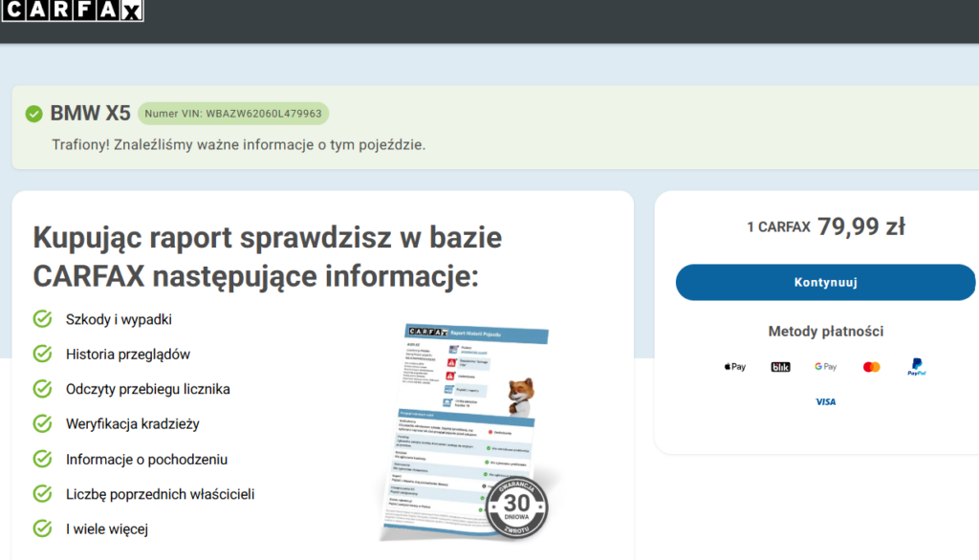Click the Mastercard logo
This screenshot has width=979, height=560.
click(x=871, y=367)
